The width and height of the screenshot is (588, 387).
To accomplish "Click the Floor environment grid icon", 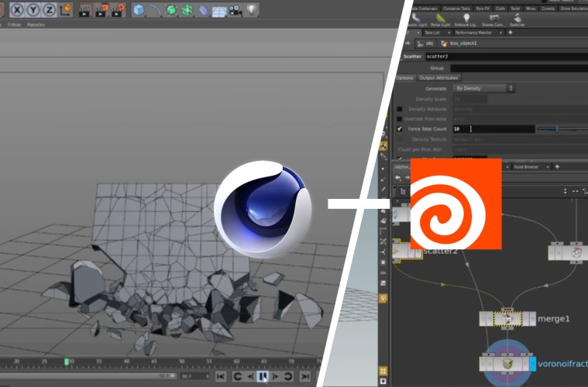I will 219,11.
